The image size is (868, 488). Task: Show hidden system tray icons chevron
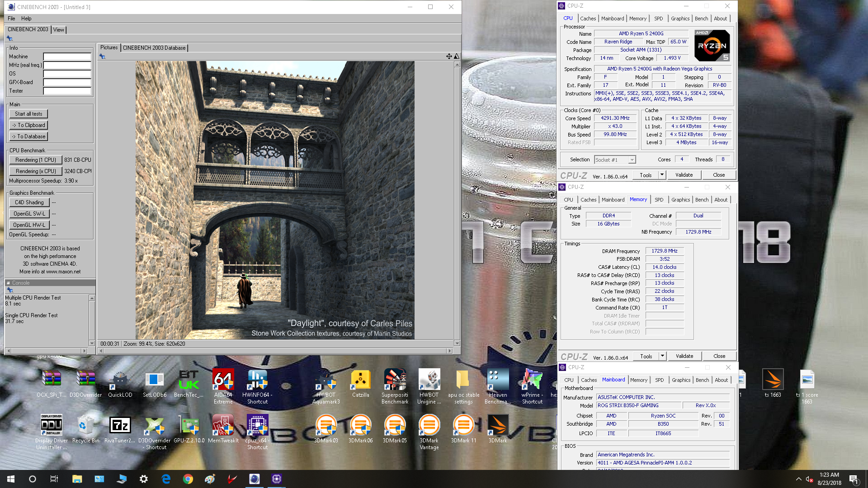(798, 479)
